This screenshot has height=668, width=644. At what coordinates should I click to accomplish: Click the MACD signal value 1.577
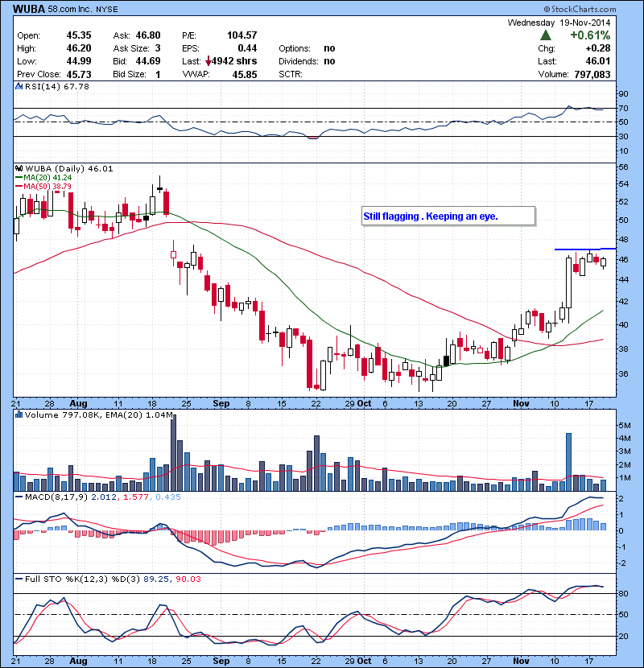pyautogui.click(x=136, y=497)
